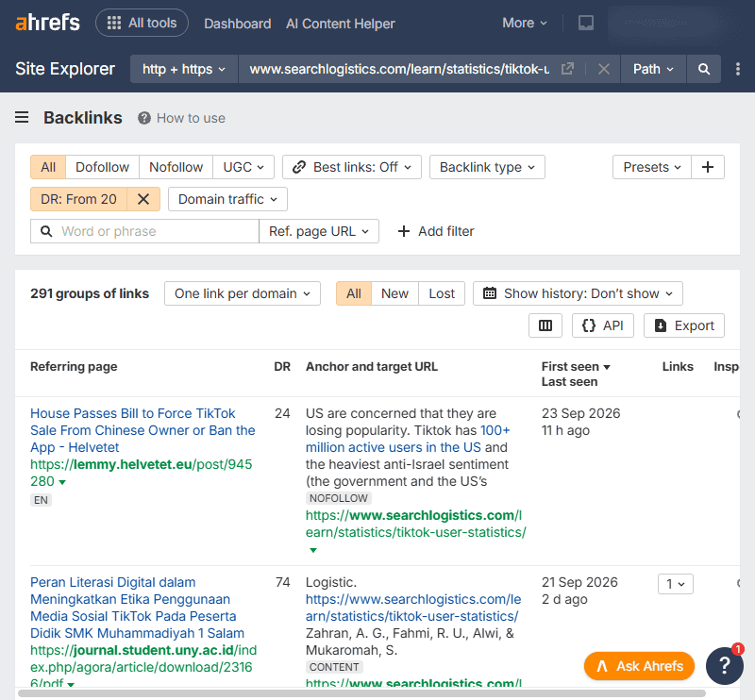The width and height of the screenshot is (755, 700).
Task: Click the Ask Ahrefs button
Action: 639,666
